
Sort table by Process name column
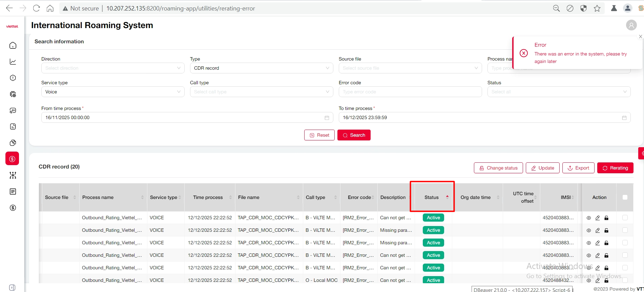[x=98, y=197]
